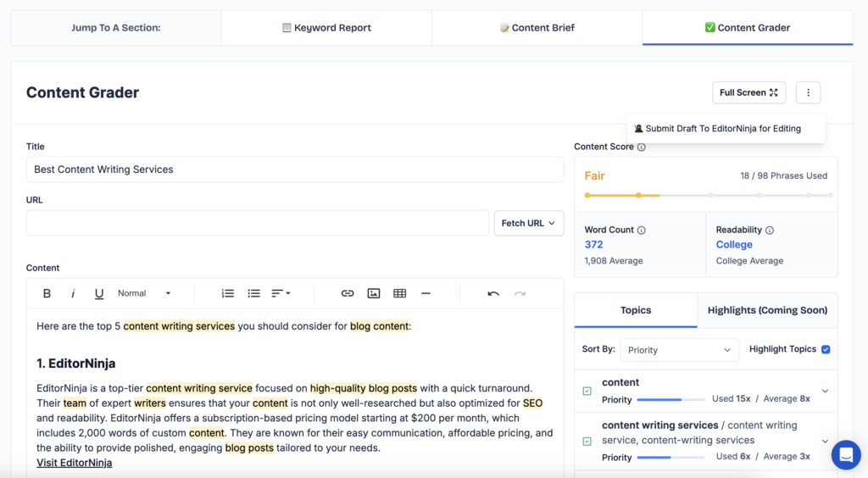Click the 'content' topic priority bar
868x478 pixels.
671,399
